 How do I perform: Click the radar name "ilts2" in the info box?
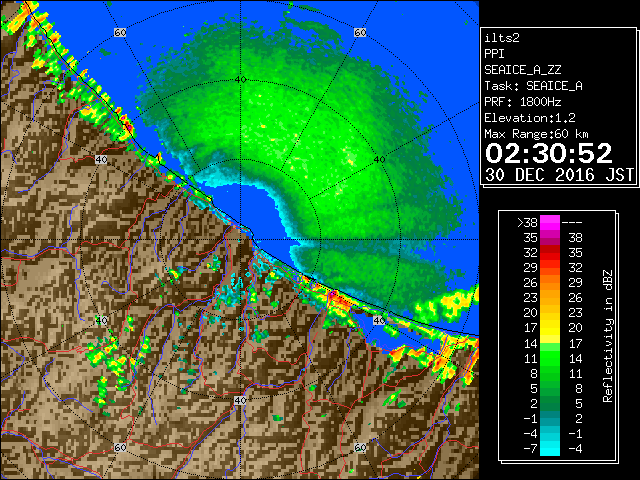[x=502, y=38]
